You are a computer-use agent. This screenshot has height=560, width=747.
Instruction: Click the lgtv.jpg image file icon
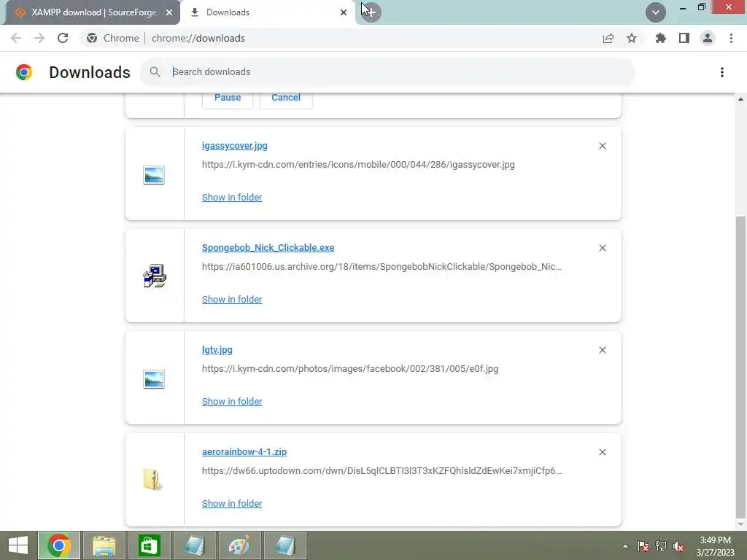coord(154,379)
